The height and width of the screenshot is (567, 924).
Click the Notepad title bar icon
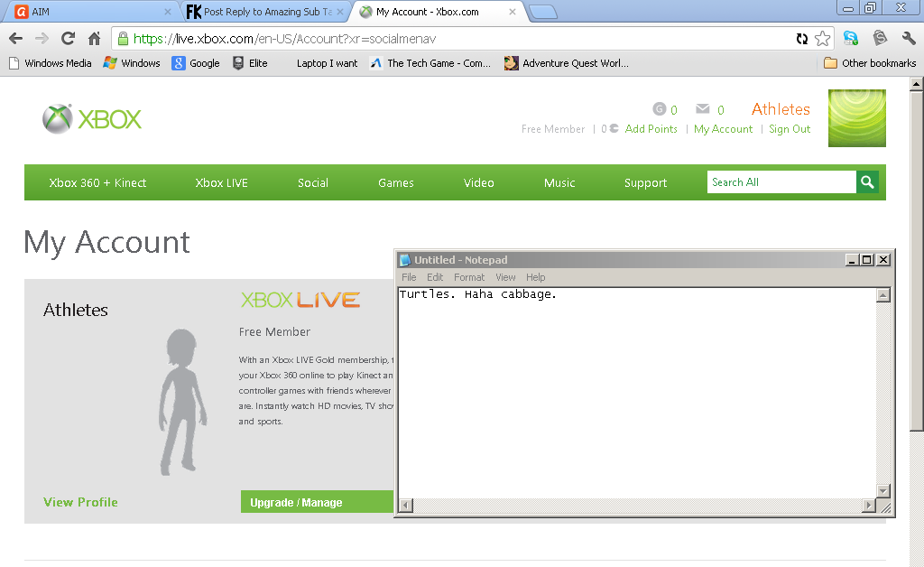click(405, 260)
